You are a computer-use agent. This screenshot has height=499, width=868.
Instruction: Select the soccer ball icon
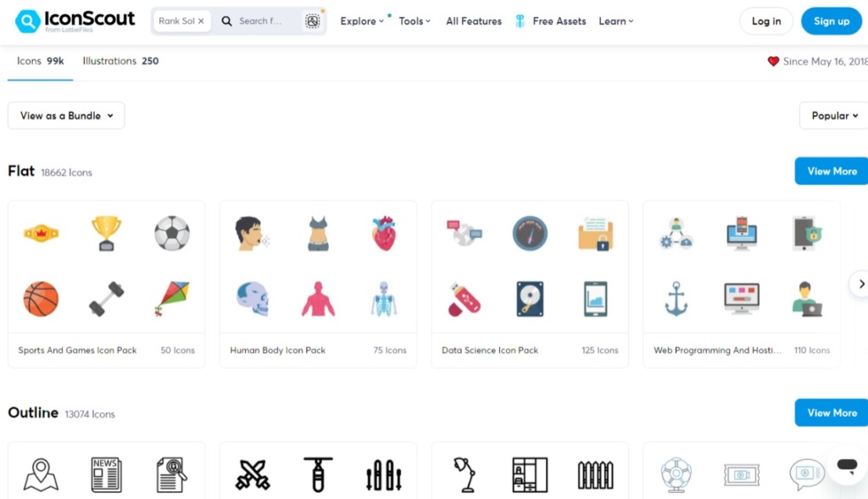[x=172, y=233]
